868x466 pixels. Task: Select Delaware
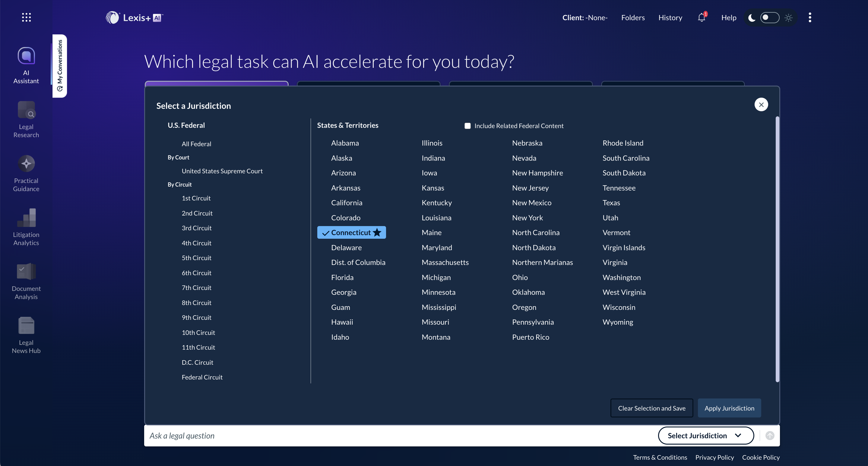[347, 247]
